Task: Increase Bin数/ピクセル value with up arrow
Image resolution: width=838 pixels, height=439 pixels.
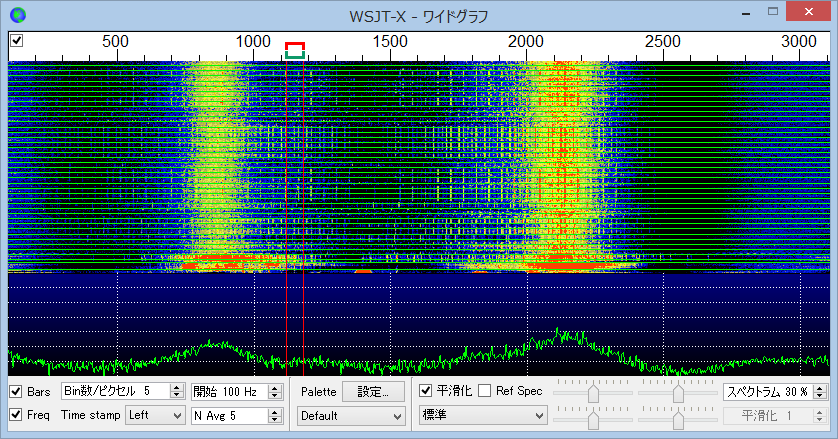Action: [x=177, y=388]
